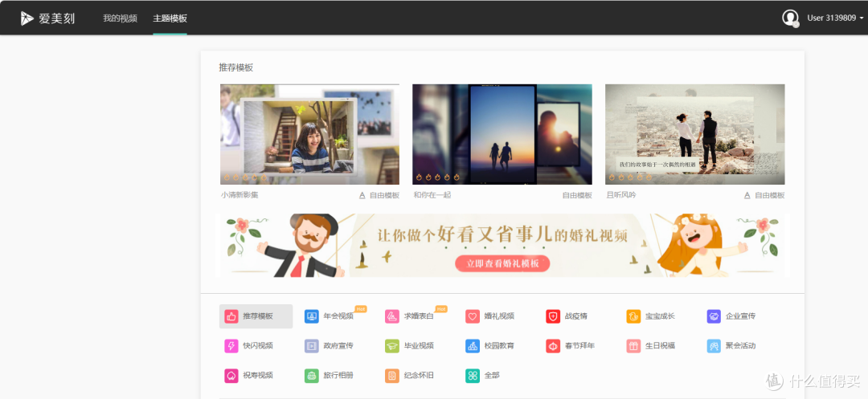Image resolution: width=868 pixels, height=399 pixels.
Task: Click 自由模板 label under 且听风吟
Action: pos(769,195)
